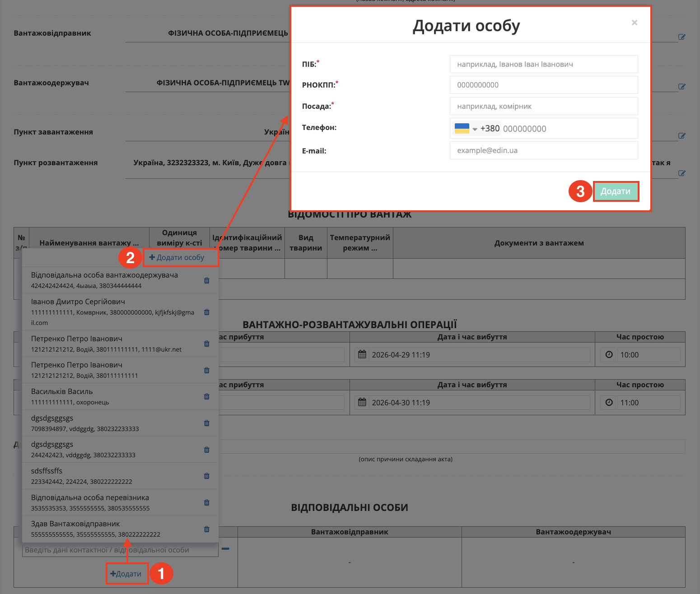Focus the Посада position input field
This screenshot has height=594, width=700.
(x=544, y=106)
